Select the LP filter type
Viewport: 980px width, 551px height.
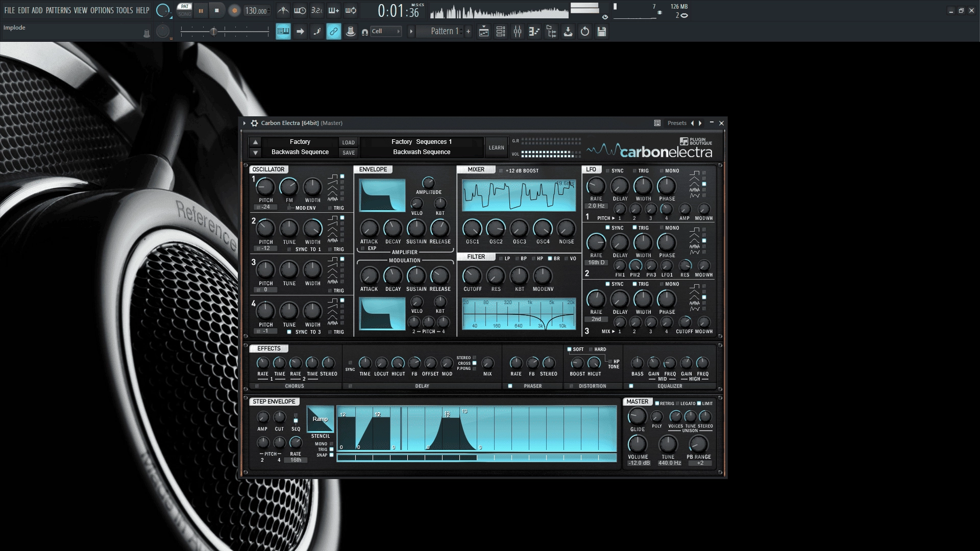pos(501,259)
